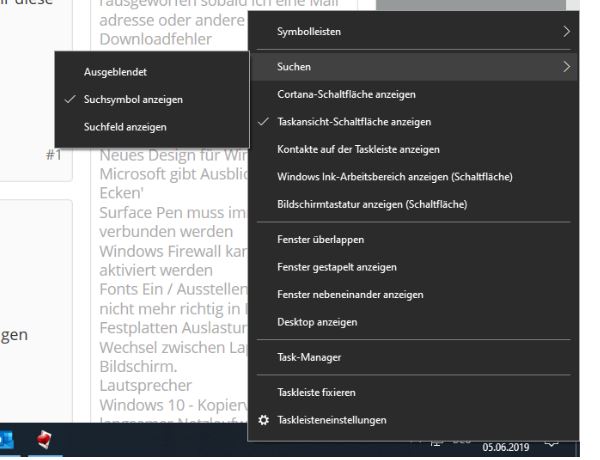Enable Bildschirmtastatur anzeigen (Schaltfläche)
Screen dimensions: 600x460
(x=415, y=204)
